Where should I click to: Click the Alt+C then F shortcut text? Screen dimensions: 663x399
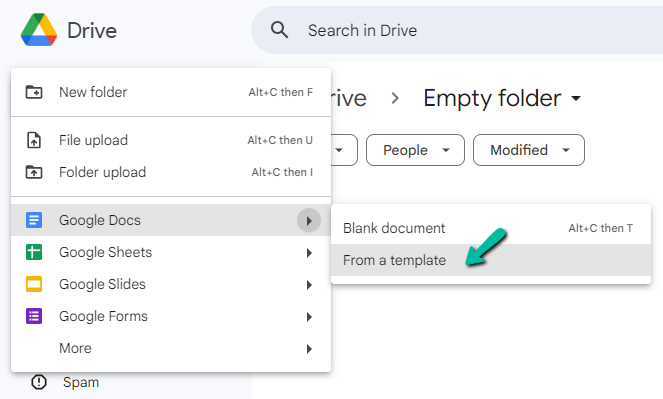pos(281,92)
